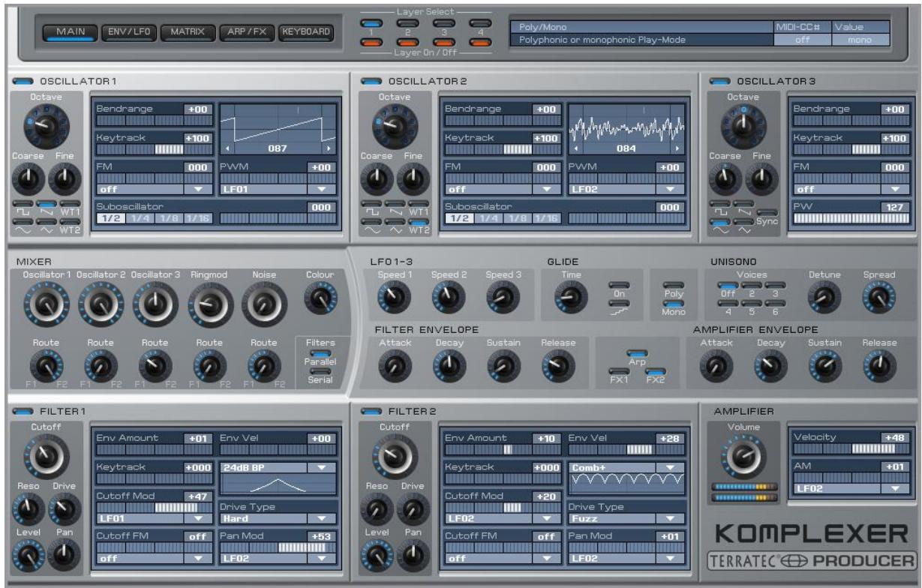Set filters routing to Parallel
Image resolution: width=922 pixels, height=588 pixels.
[320, 352]
